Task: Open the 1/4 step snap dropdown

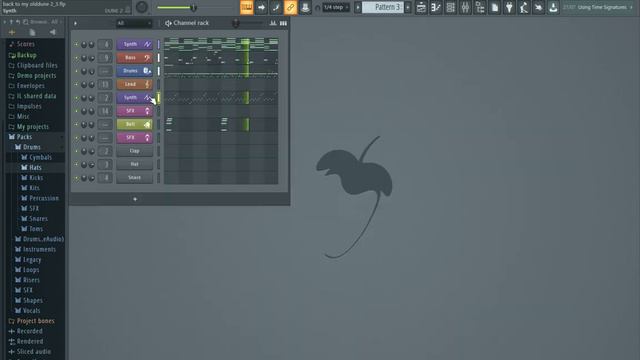Action: [336, 7]
